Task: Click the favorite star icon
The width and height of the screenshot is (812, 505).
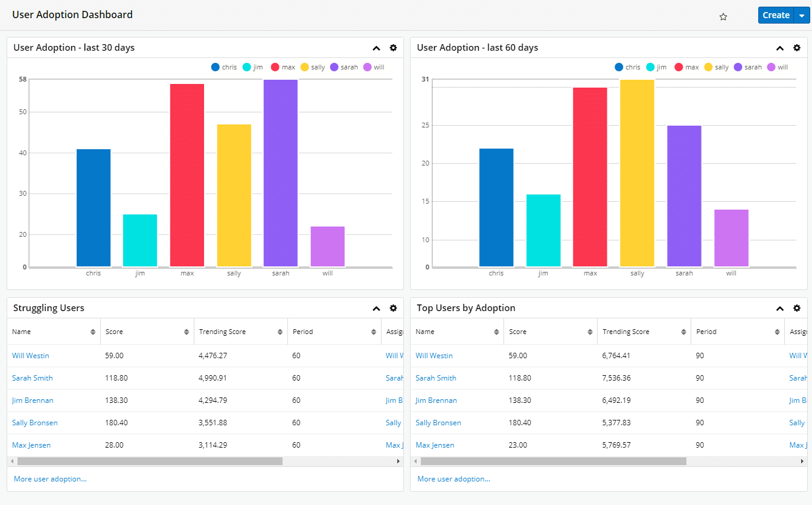Action: (x=723, y=17)
